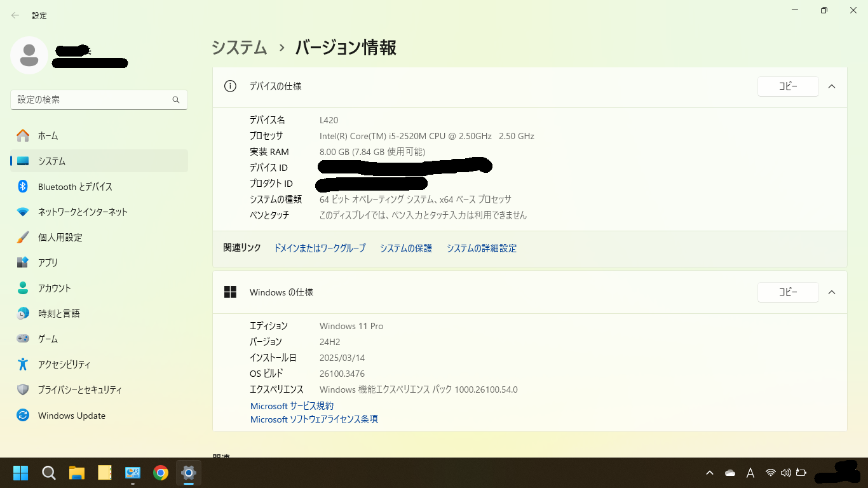Click the privacy shield icon in sidebar

[23, 390]
